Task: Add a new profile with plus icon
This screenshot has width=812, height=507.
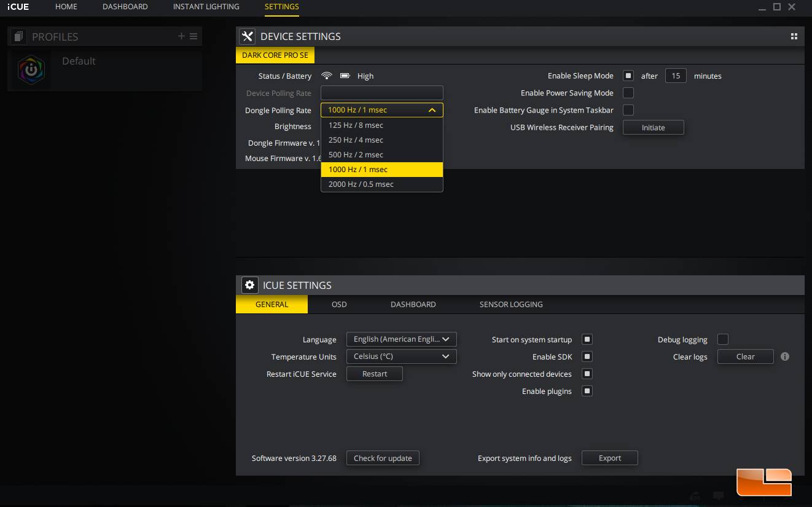Action: [x=181, y=36]
